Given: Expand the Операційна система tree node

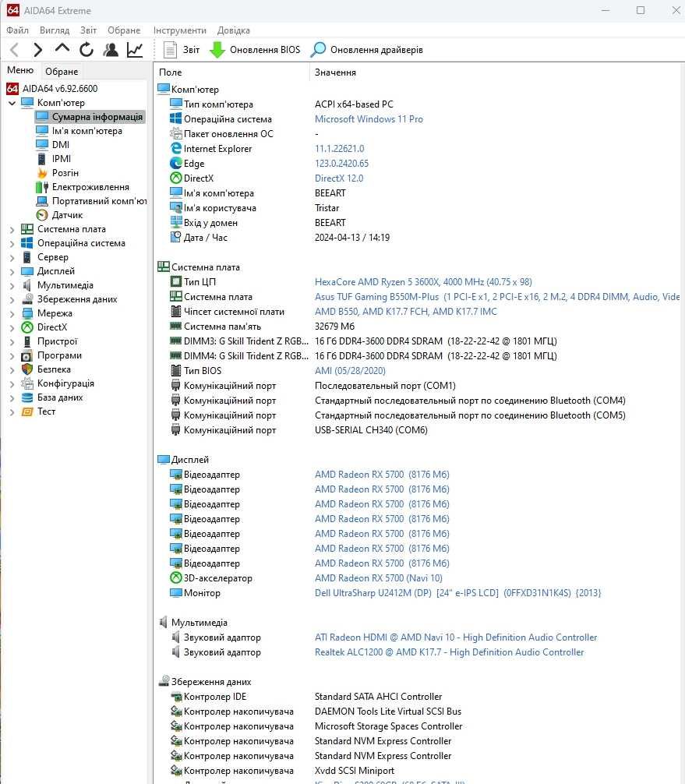Looking at the screenshot, I should (12, 243).
